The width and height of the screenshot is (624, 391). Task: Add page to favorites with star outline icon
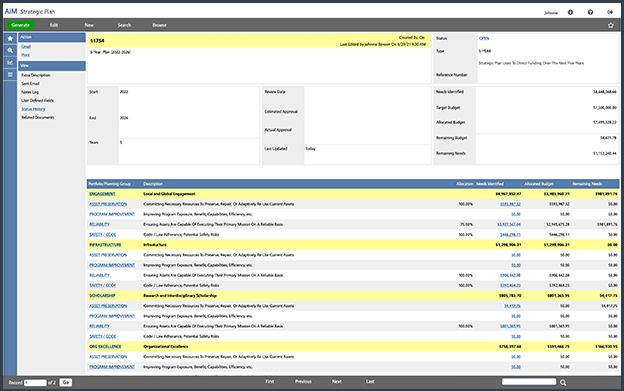click(x=610, y=25)
